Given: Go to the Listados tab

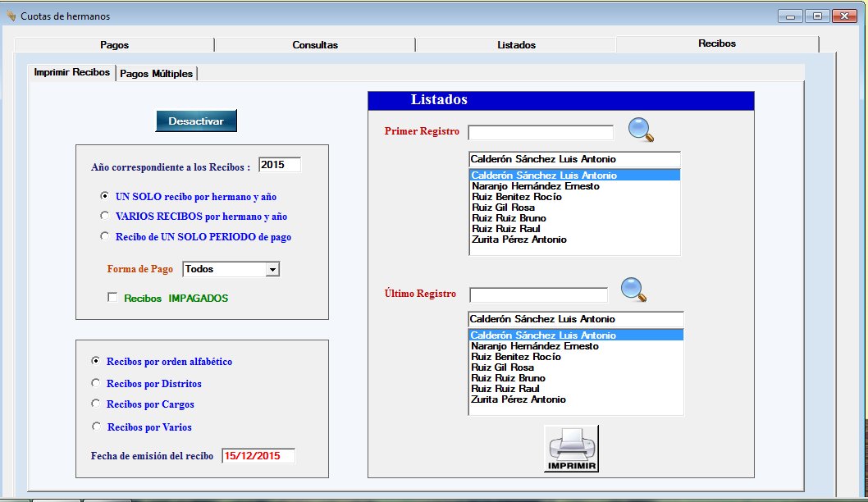Looking at the screenshot, I should [516, 45].
